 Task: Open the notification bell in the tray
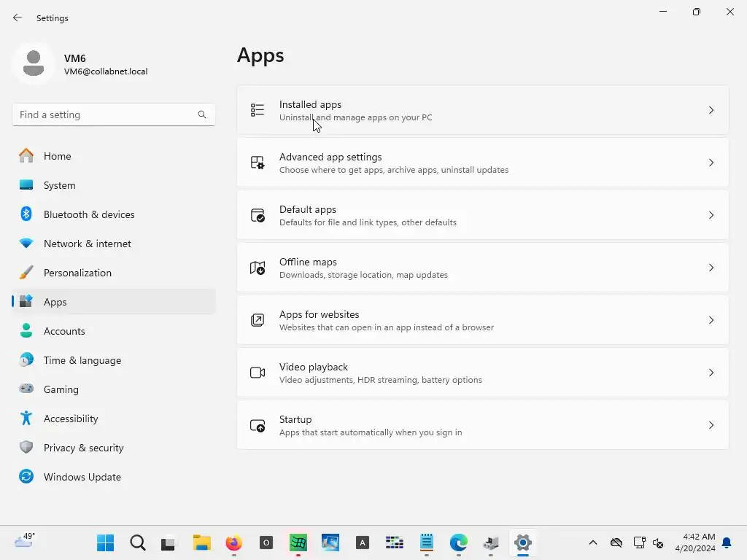click(x=727, y=542)
